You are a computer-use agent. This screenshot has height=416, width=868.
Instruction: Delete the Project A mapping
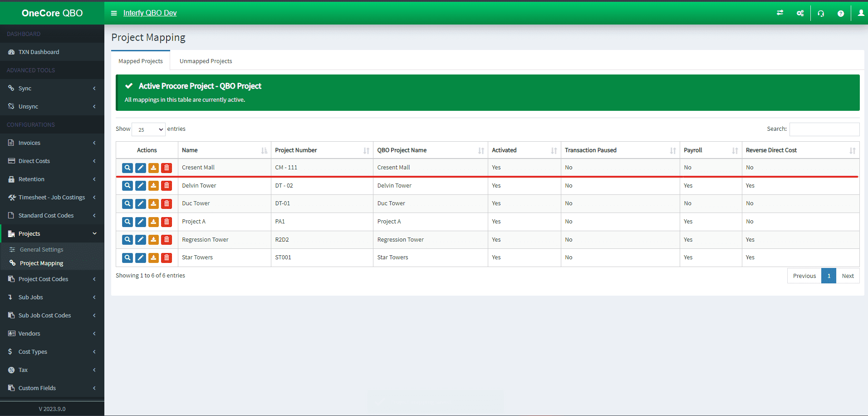(167, 222)
